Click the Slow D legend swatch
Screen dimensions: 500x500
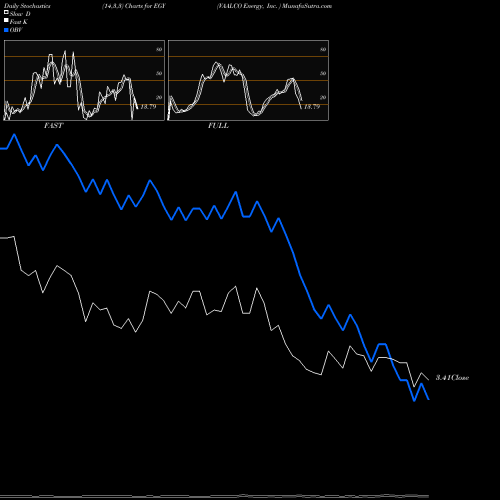click(x=6, y=13)
